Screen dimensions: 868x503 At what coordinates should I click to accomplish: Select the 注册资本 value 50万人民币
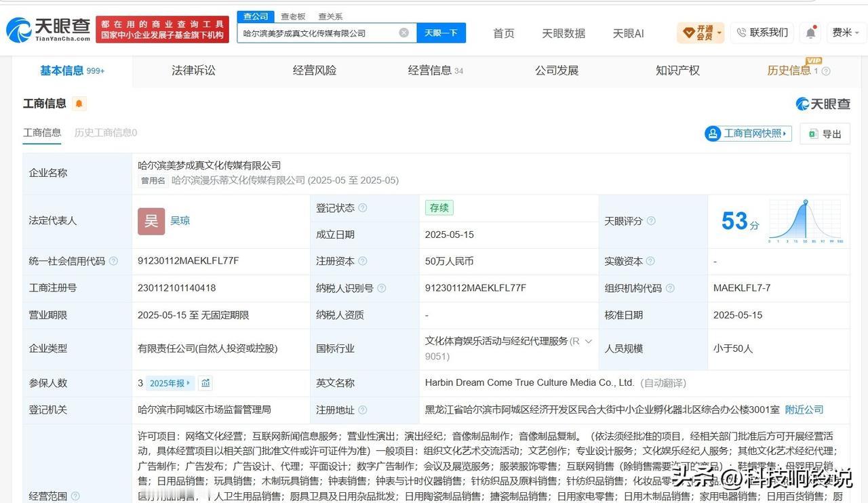pos(450,261)
